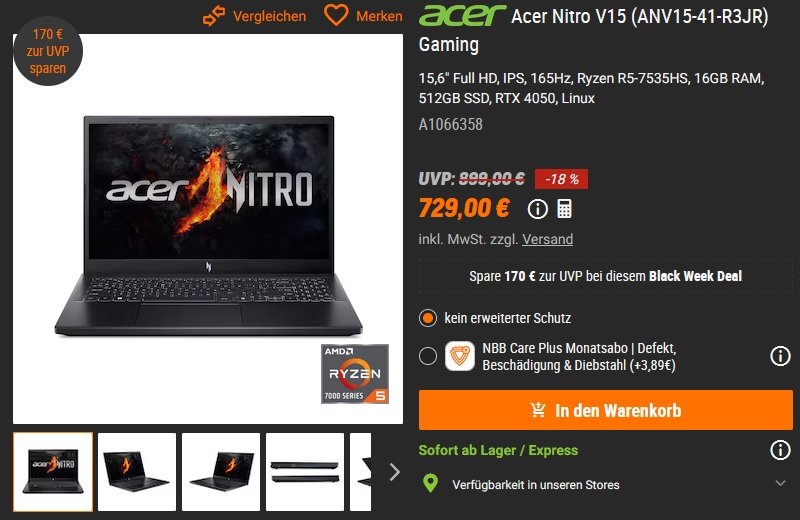
Task: Select the first front-view laptop thumbnail
Action: pyautogui.click(x=53, y=472)
